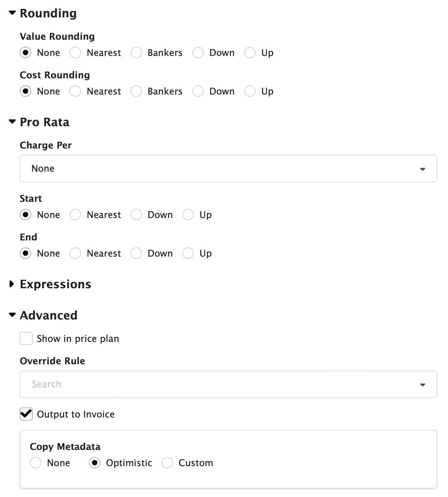The height and width of the screenshot is (497, 448).
Task: Open the Charge Per dropdown
Action: coord(423,169)
